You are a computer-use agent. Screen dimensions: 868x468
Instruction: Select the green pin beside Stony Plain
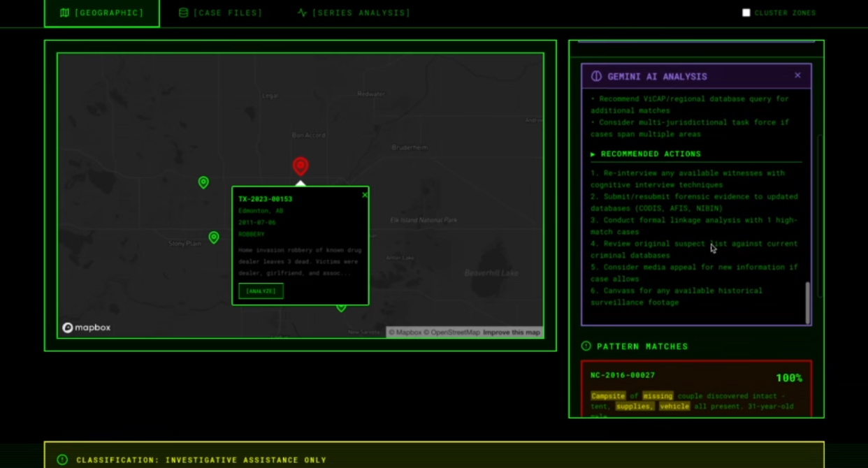pos(214,237)
